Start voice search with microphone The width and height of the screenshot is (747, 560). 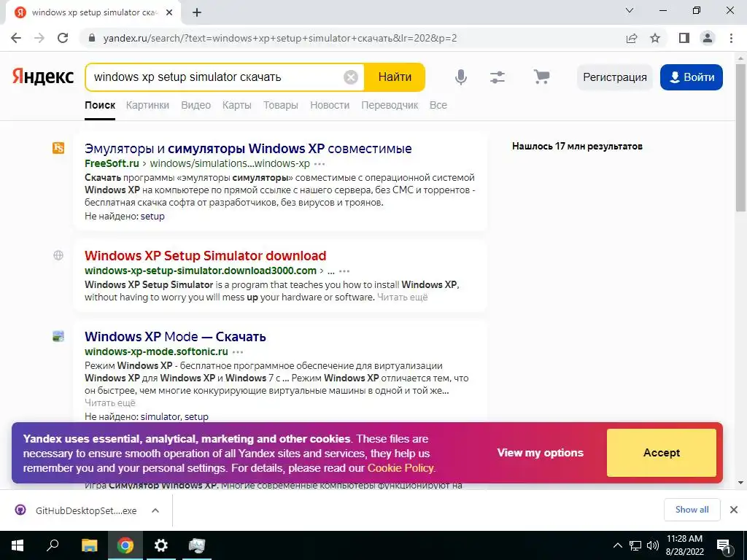[461, 77]
